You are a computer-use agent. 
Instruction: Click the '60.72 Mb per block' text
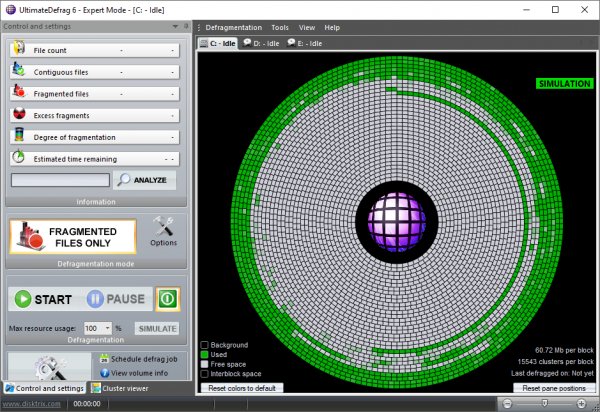(564, 350)
